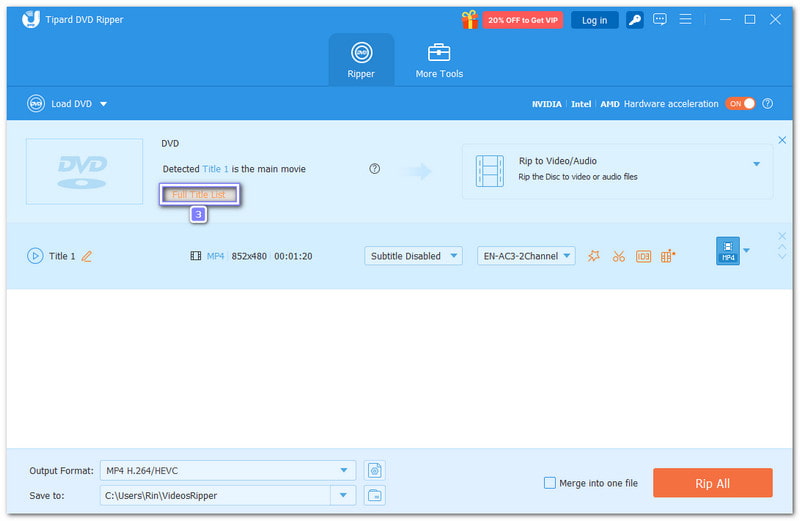
Task: Click the register key icon
Action: click(634, 20)
